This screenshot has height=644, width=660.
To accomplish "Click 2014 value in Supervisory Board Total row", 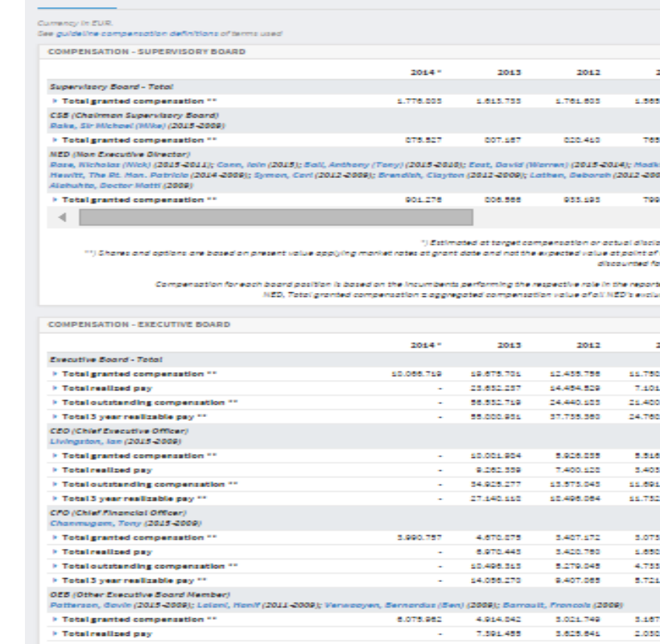I will [x=419, y=101].
